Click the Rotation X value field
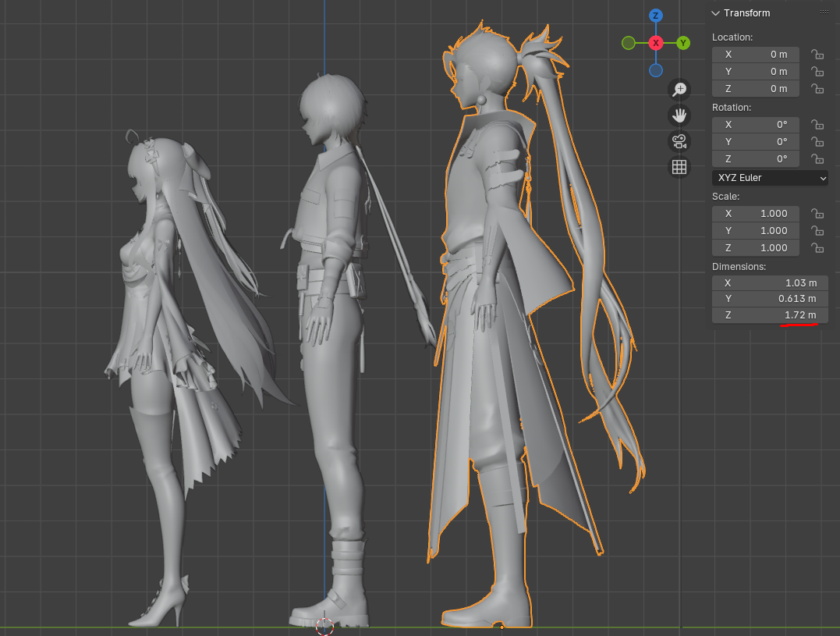Image resolution: width=840 pixels, height=636 pixels. tap(755, 125)
